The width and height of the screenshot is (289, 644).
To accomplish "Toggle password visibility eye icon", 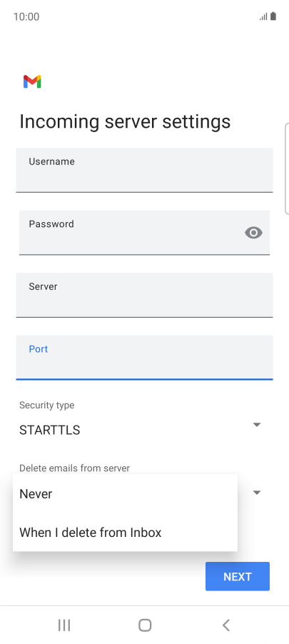I will point(253,233).
